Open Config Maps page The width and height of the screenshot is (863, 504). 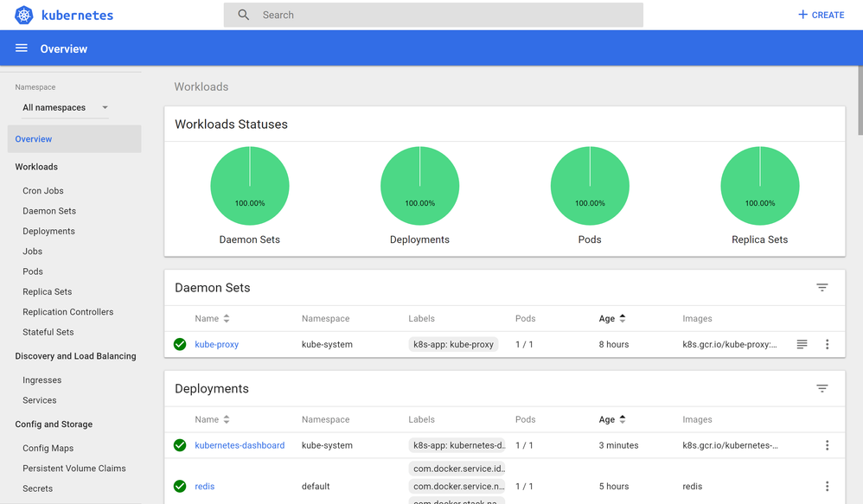tap(48, 449)
